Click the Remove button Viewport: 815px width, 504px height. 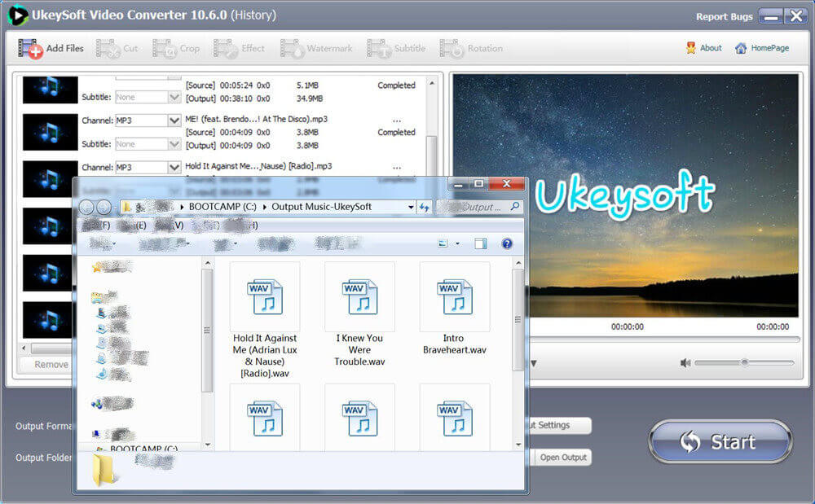pos(51,365)
